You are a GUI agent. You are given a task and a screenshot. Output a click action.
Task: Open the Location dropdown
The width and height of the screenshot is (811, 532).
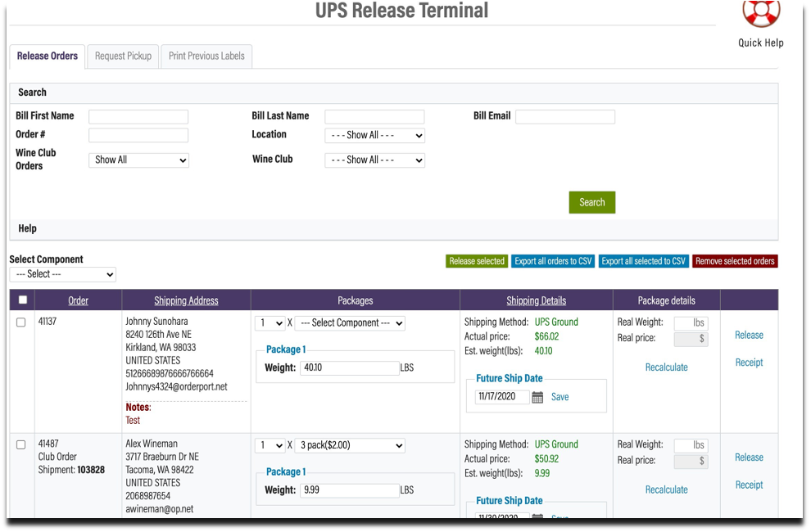pyautogui.click(x=374, y=136)
